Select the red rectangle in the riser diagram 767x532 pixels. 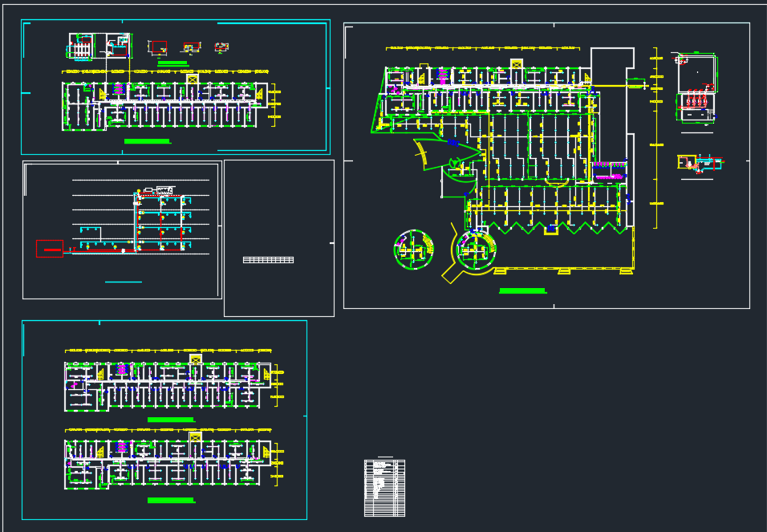point(50,249)
